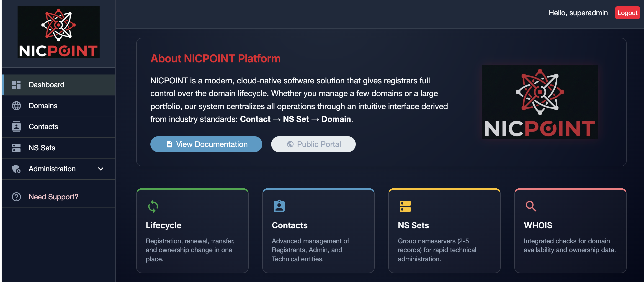This screenshot has height=282, width=644.
Task: Select the WHOIS feature card
Action: point(570,231)
